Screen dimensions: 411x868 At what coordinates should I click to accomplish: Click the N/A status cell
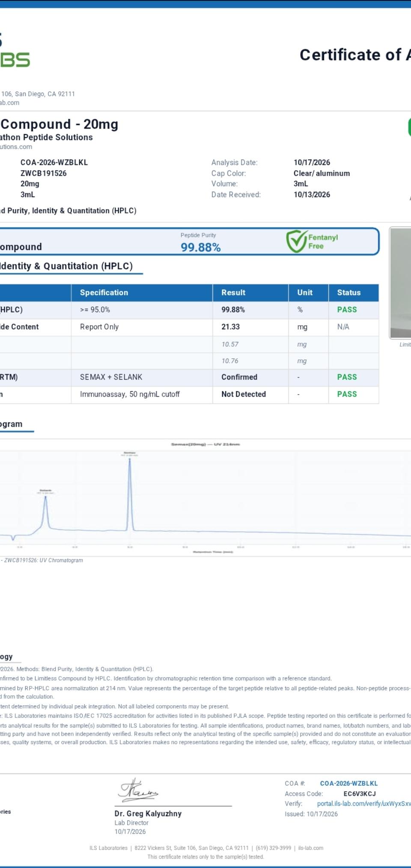click(343, 327)
